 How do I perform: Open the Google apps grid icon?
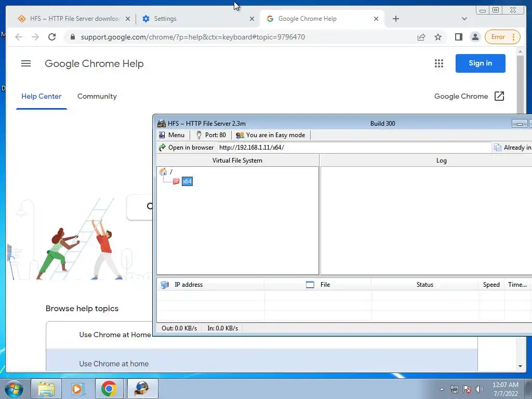point(439,63)
